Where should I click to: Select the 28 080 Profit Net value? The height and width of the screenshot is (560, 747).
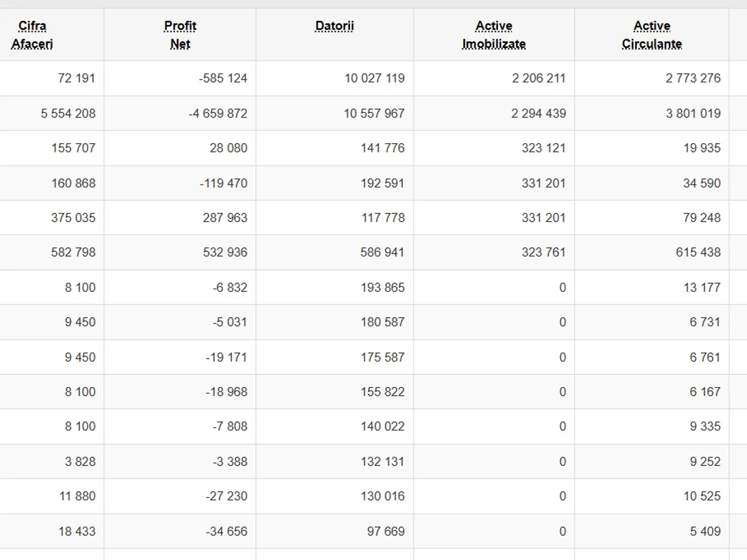(228, 148)
